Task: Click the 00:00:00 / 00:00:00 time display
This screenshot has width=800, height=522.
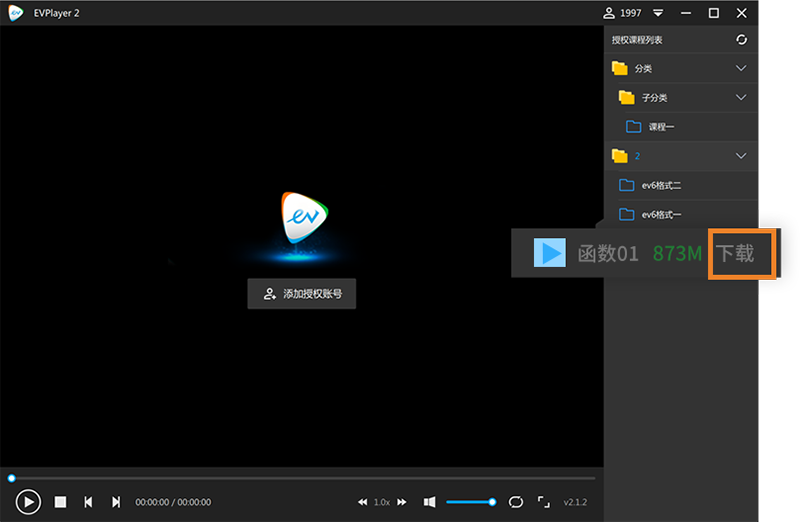Action: (x=173, y=502)
